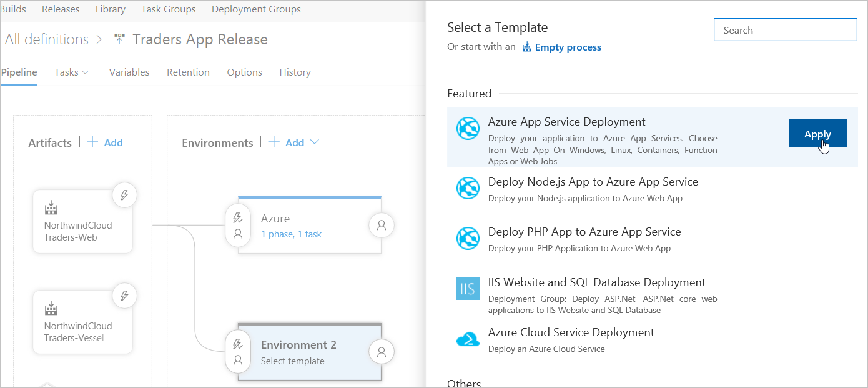This screenshot has height=388, width=868.
Task: Click the release definition icon beside Traders App Release
Action: (x=119, y=39)
